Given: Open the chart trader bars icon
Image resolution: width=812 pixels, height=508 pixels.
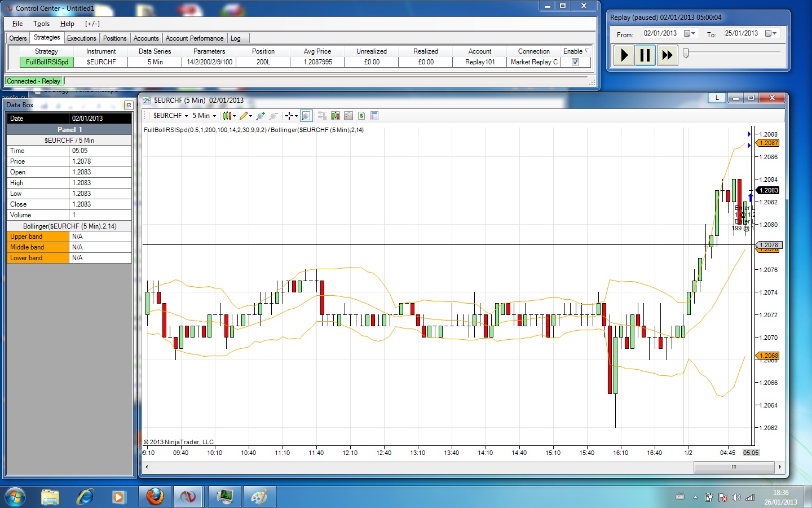Looking at the screenshot, I should [322, 116].
